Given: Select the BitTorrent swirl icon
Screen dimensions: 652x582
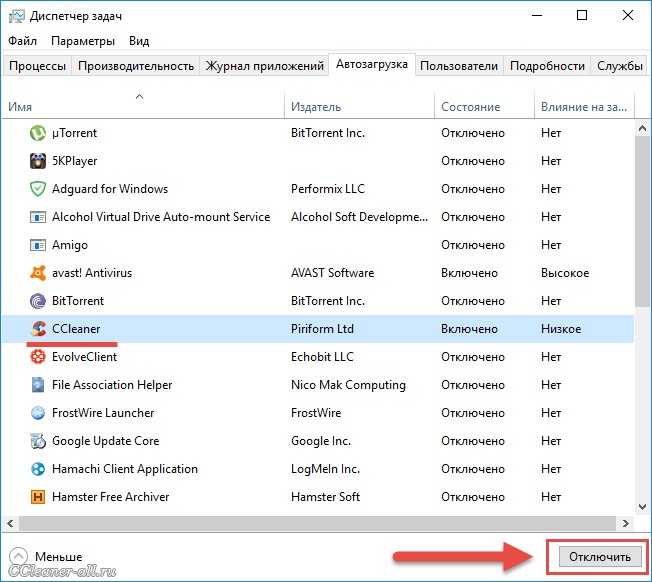Looking at the screenshot, I should point(38,301).
